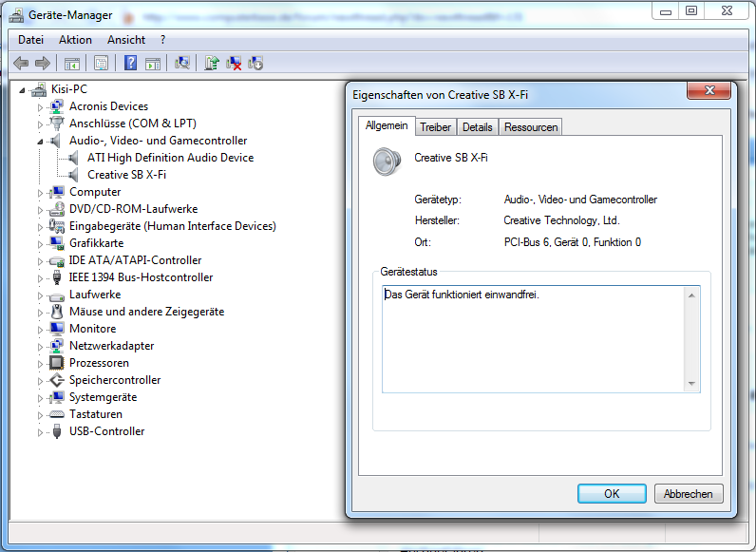Switch to the Ressourcen tab

click(x=531, y=127)
